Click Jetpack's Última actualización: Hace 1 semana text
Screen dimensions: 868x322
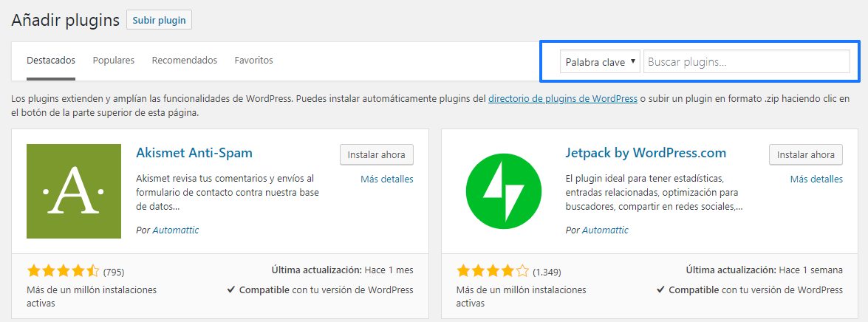pyautogui.click(x=765, y=270)
